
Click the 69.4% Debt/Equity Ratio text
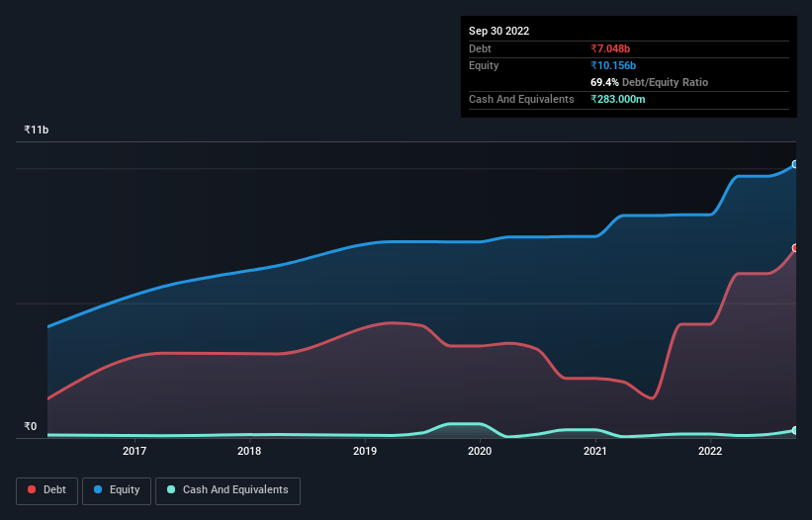pyautogui.click(x=649, y=82)
